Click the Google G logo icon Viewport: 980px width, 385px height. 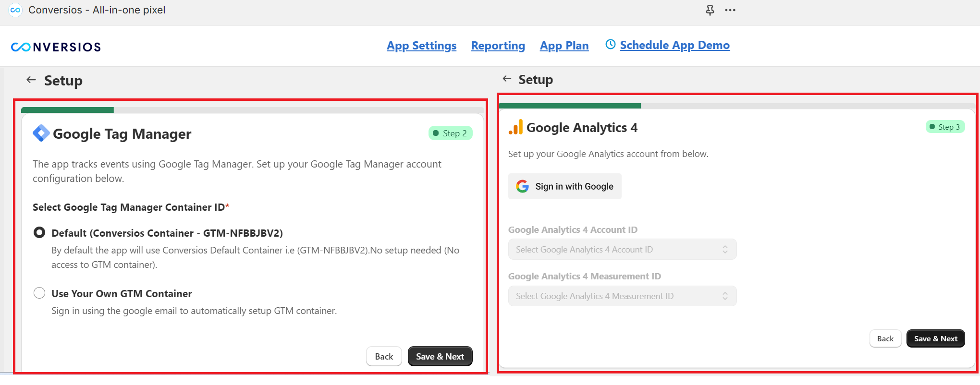click(522, 186)
